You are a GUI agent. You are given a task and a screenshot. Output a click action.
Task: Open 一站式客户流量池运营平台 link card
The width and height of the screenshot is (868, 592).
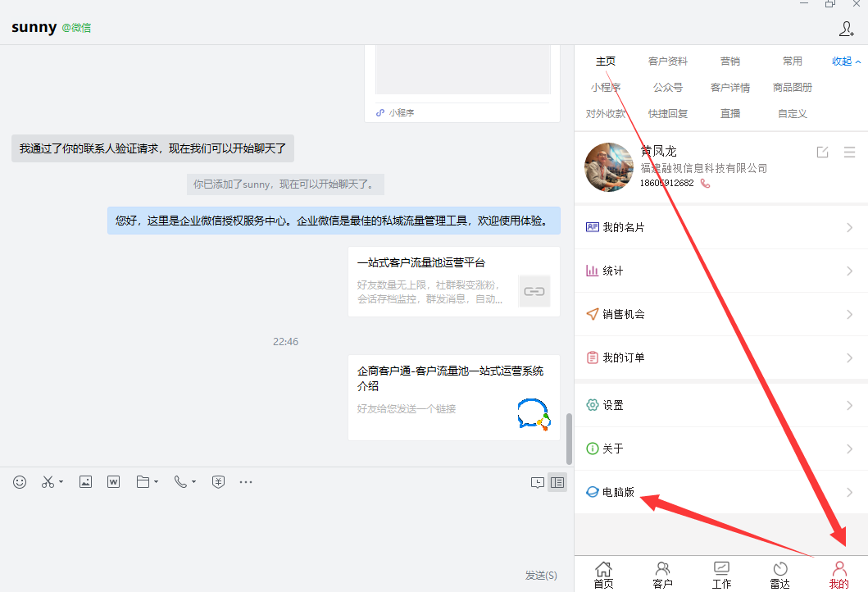point(454,282)
